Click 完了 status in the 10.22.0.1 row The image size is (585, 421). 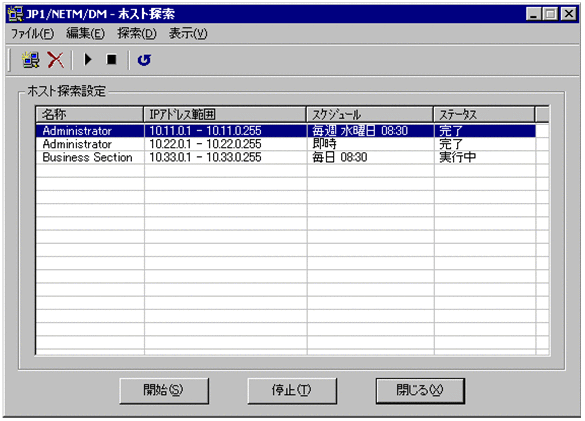point(451,144)
